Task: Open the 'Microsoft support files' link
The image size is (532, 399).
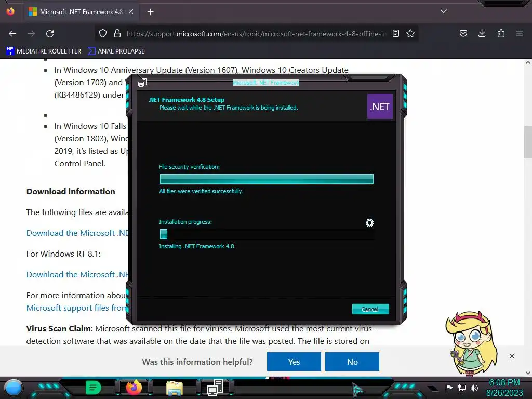Action: (76, 308)
